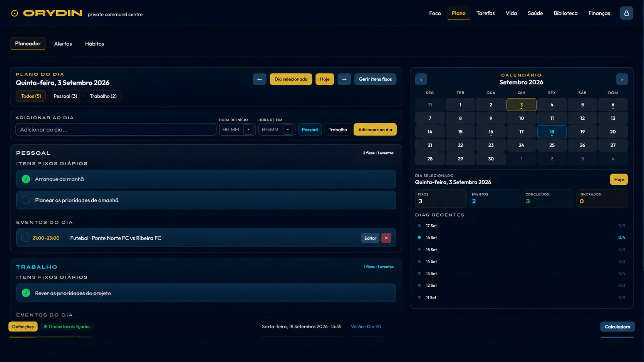This screenshot has width=644, height=362.
Task: Delete the Futebol event with red X
Action: pyautogui.click(x=386, y=238)
